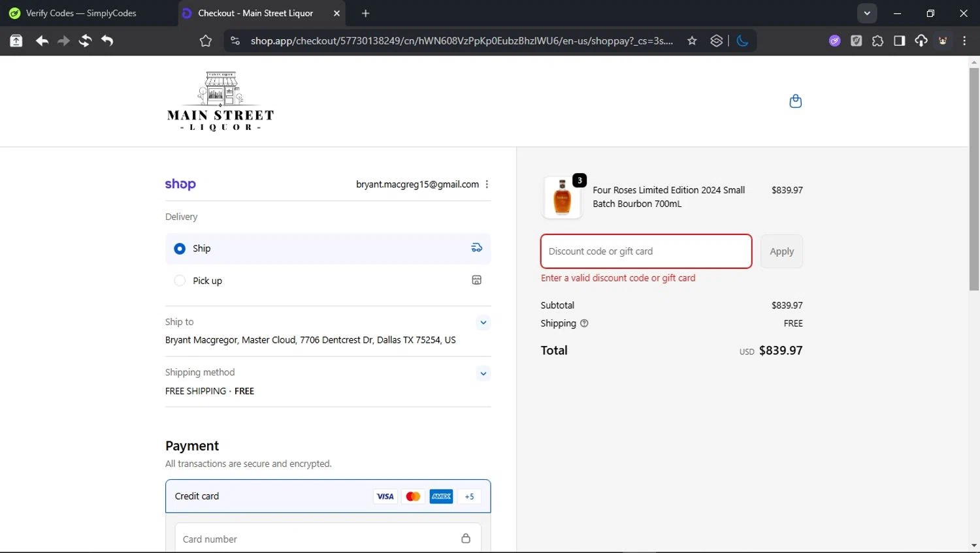Open the browser three-dot menu
The width and height of the screenshot is (980, 553).
point(964,40)
